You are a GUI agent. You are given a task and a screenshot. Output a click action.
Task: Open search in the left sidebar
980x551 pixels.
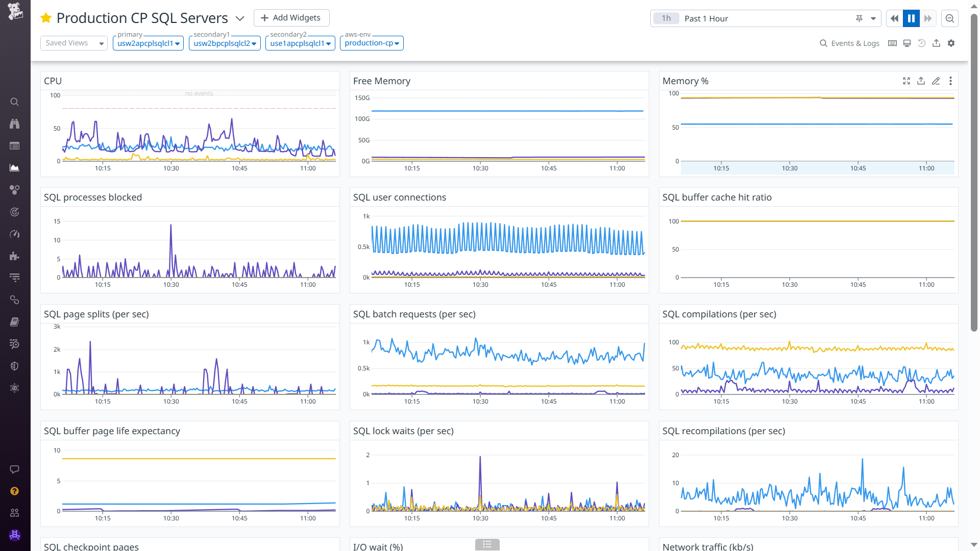coord(15,102)
